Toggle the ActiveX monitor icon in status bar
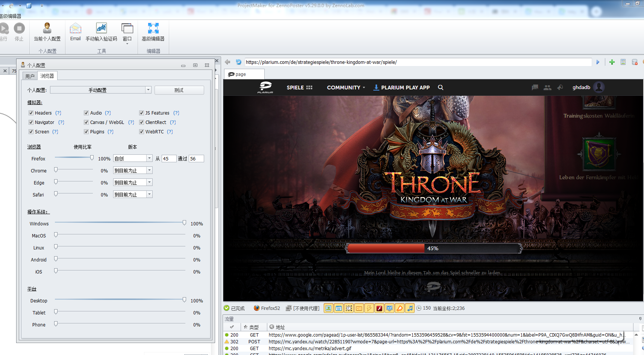644x355 pixels. coord(389,308)
